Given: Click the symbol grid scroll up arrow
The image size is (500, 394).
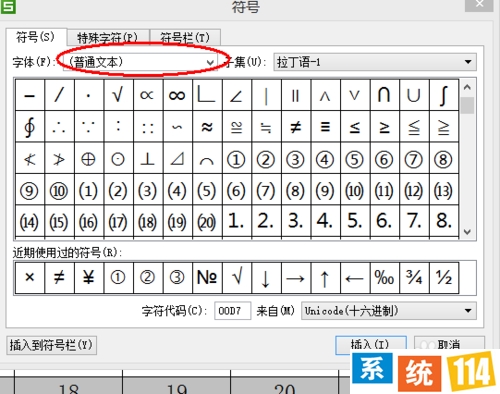Looking at the screenshot, I should (x=467, y=87).
